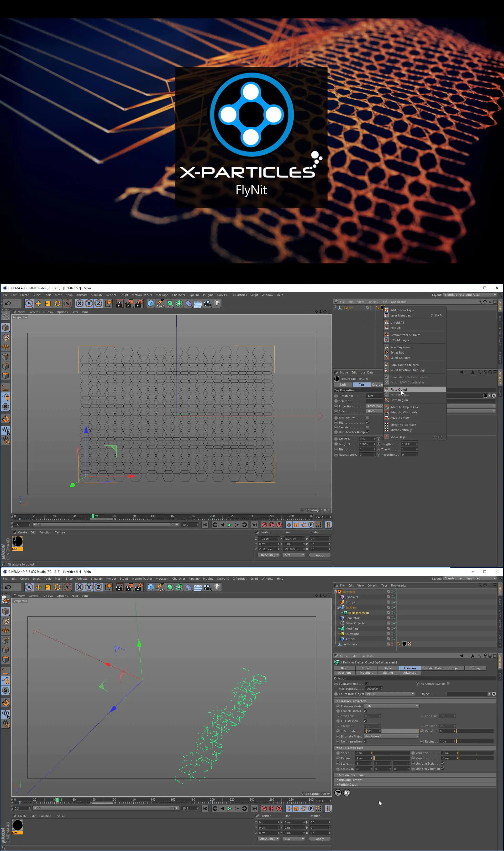Click Coordinate System icon in lower window toolbar

pos(108,587)
